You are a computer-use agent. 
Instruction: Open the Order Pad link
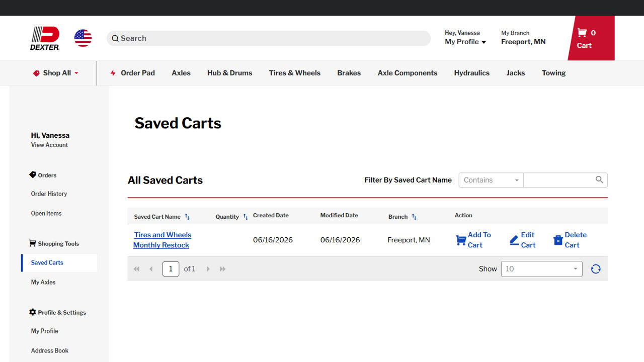coord(138,73)
